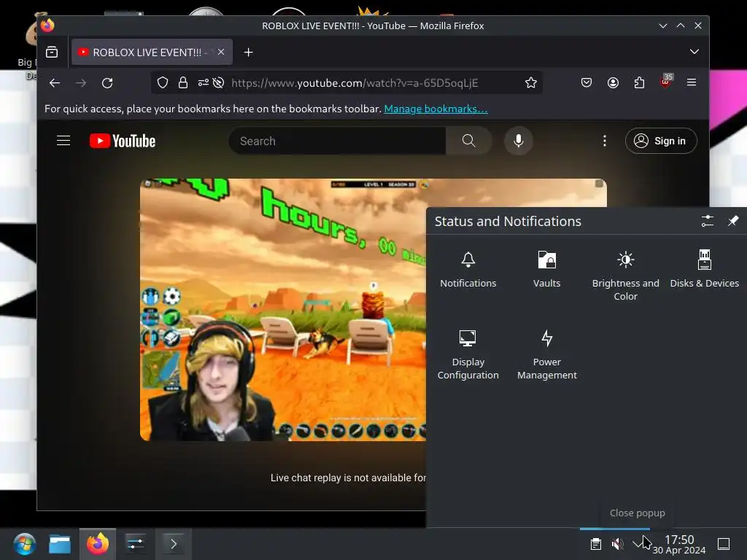Screen dimensions: 747x560
Task: Open the YouTube guide hamburger menu
Action: pos(63,141)
